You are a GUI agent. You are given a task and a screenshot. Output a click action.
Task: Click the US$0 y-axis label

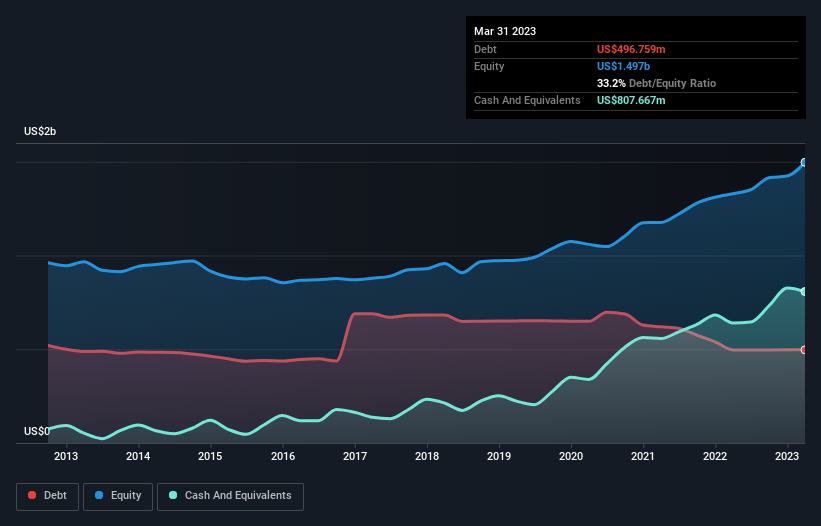pos(37,431)
